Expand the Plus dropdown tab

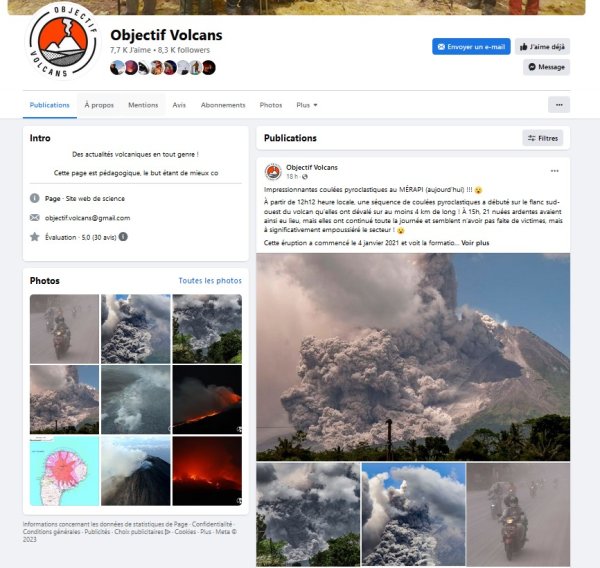[307, 105]
